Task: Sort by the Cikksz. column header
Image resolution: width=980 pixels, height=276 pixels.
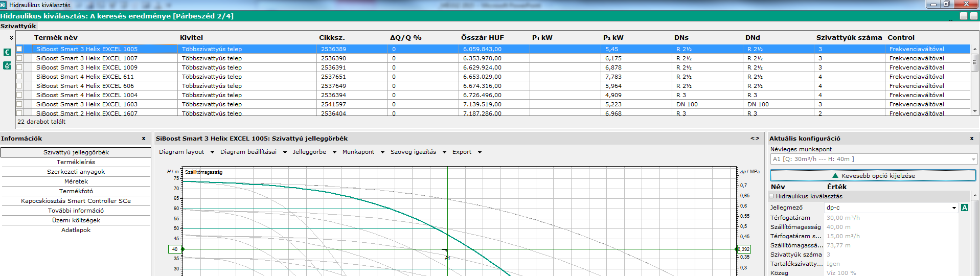Action: click(x=332, y=37)
